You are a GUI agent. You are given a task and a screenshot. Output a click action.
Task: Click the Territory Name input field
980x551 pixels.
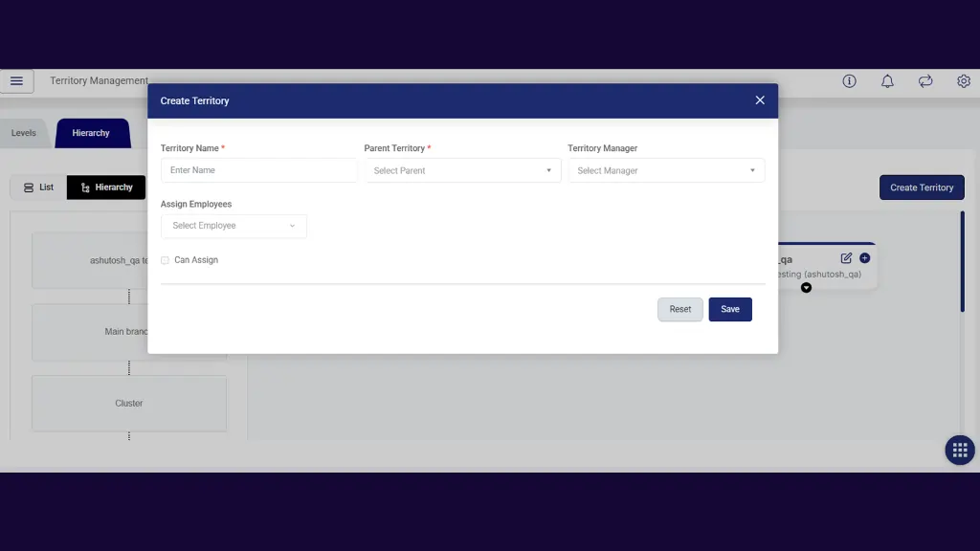coord(258,169)
